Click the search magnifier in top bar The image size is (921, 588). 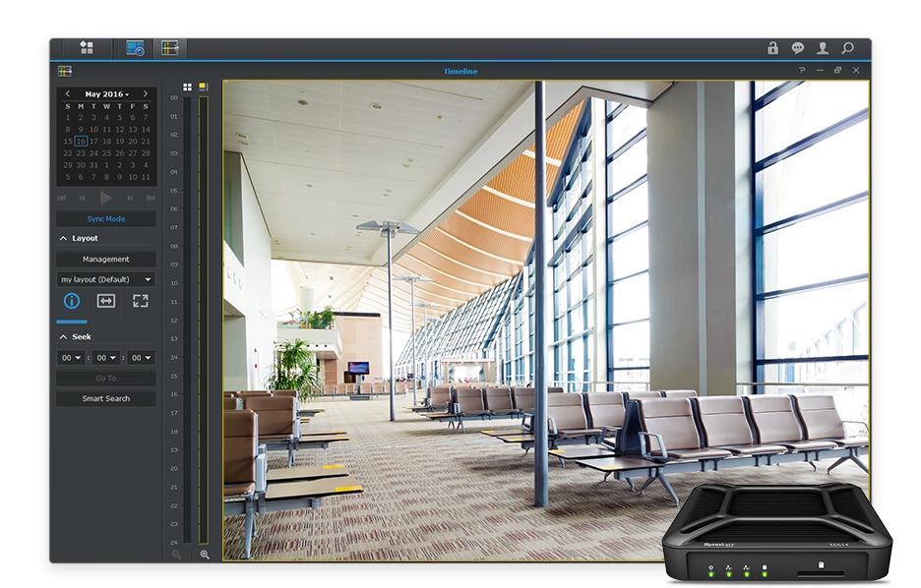pos(847,48)
